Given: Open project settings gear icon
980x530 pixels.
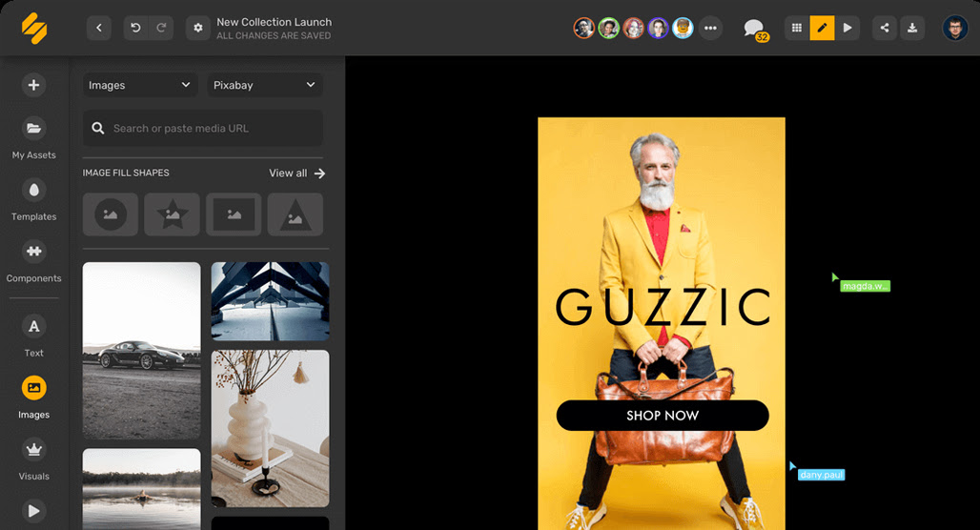Looking at the screenshot, I should 198,28.
